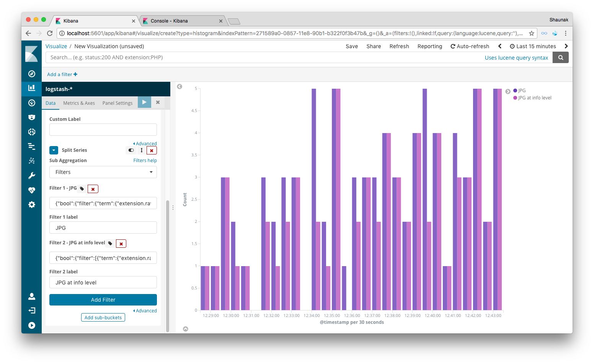Click the Filter 1 label input field
The image size is (594, 364).
pyautogui.click(x=103, y=227)
